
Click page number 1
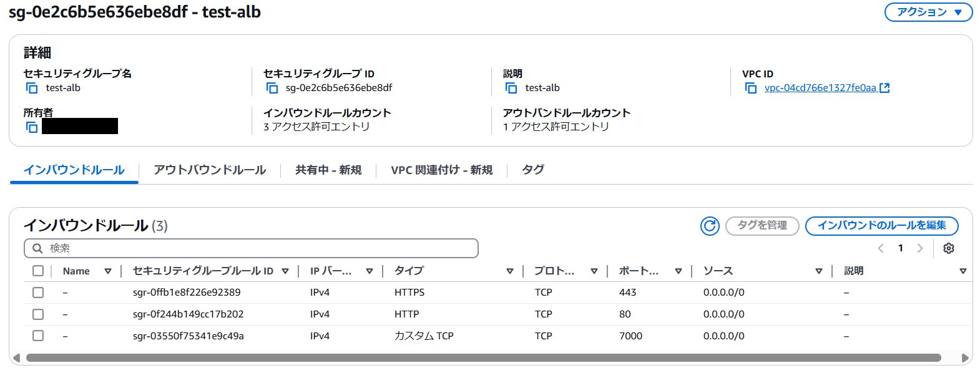pos(900,248)
